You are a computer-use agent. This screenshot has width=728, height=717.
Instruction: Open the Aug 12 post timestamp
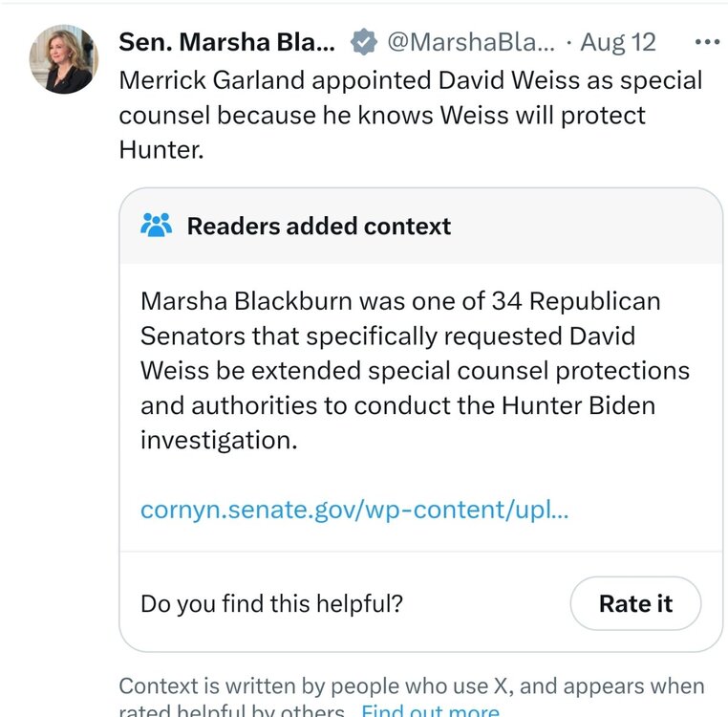pyautogui.click(x=618, y=43)
